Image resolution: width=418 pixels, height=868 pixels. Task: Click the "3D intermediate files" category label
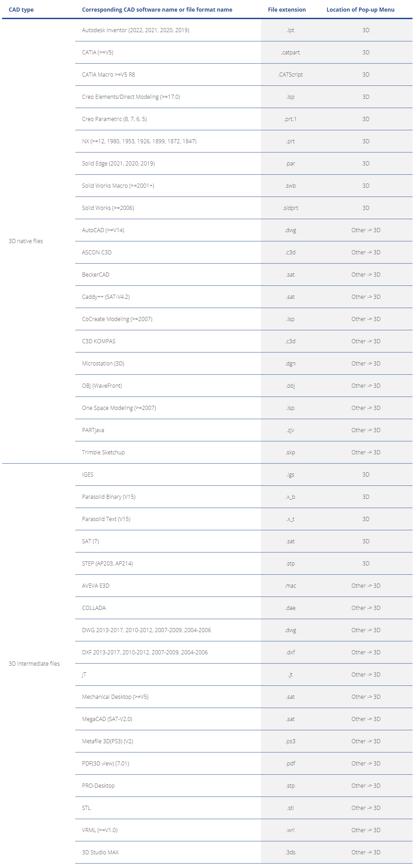[34, 664]
